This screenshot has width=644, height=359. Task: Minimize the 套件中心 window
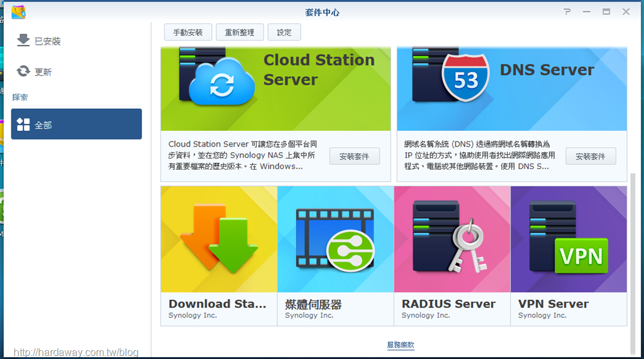tap(587, 12)
